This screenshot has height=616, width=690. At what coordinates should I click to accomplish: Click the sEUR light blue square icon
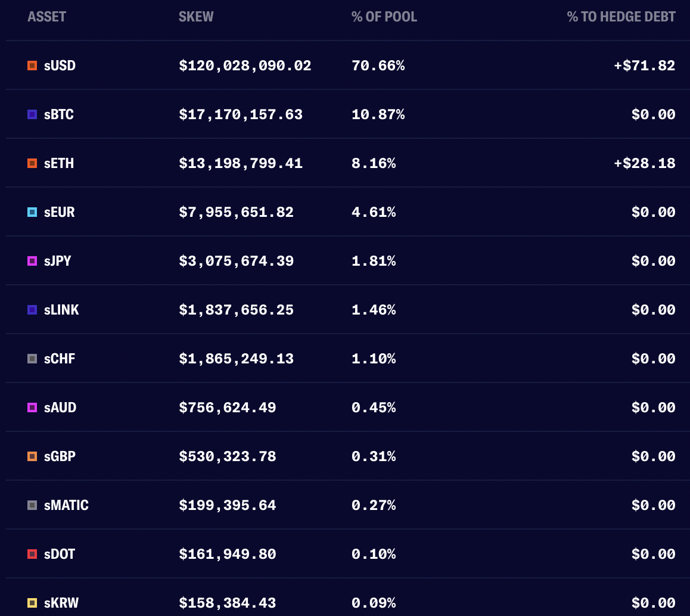point(32,212)
